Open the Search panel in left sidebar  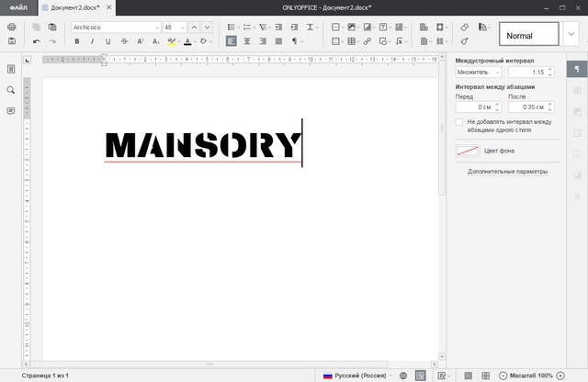click(11, 91)
